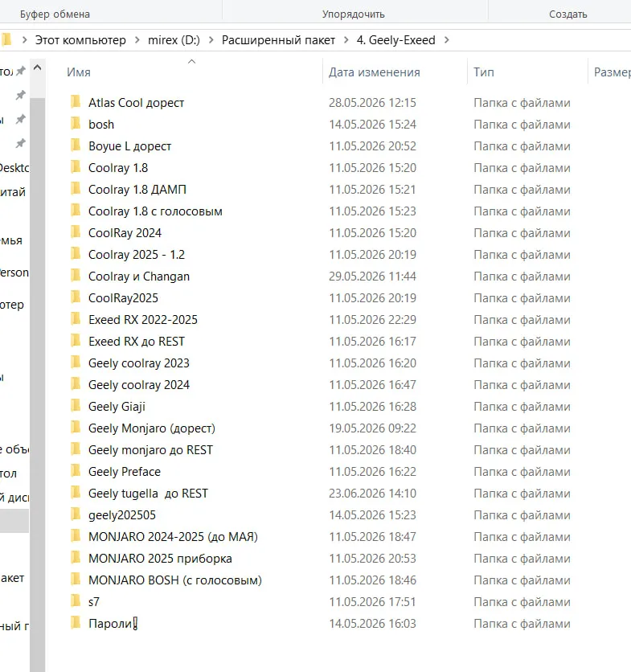
Task: Select the Geely tugella до REST folder
Action: (x=148, y=494)
